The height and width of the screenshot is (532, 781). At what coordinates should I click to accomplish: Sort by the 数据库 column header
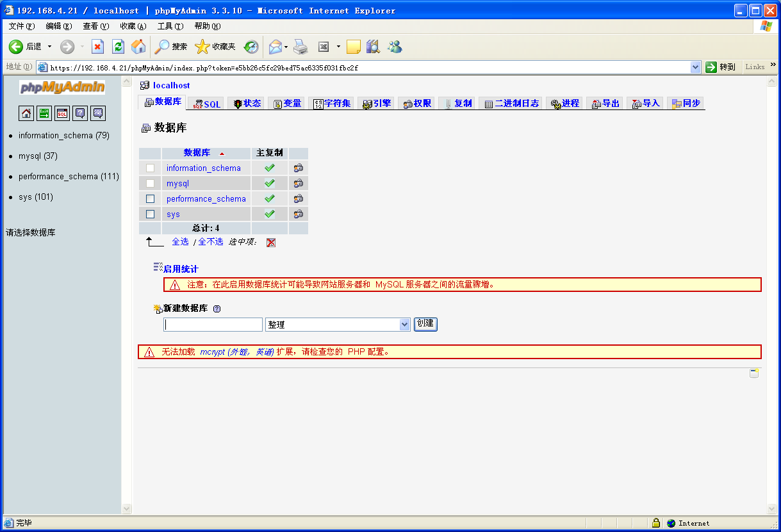[x=197, y=153]
